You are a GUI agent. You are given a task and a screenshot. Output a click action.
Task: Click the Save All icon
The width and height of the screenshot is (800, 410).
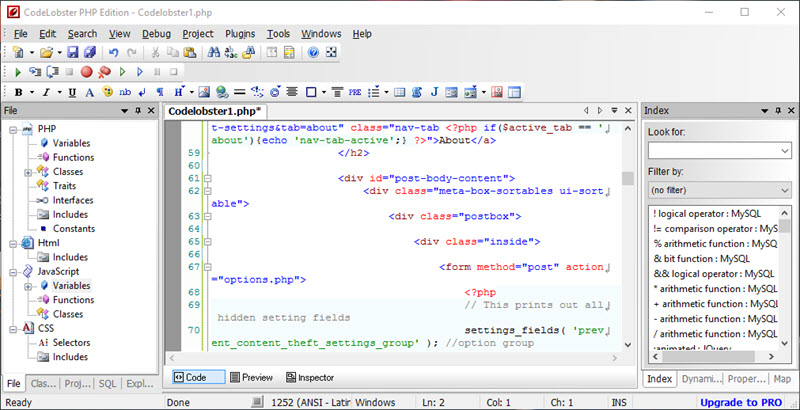coord(90,53)
